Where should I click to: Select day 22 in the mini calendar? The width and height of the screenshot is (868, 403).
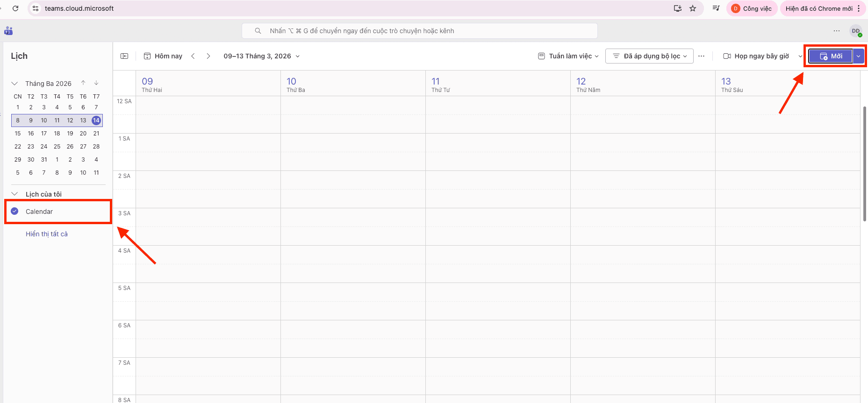[18, 146]
